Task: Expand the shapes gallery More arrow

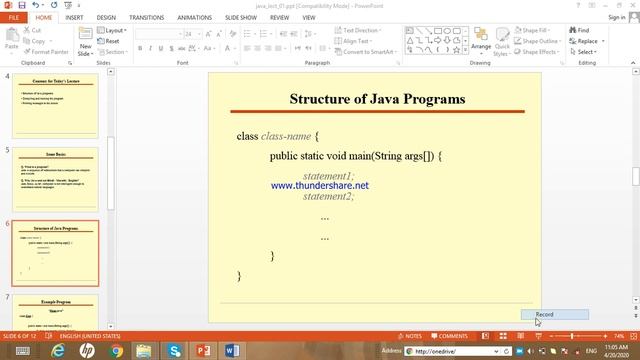Action: coord(465,50)
